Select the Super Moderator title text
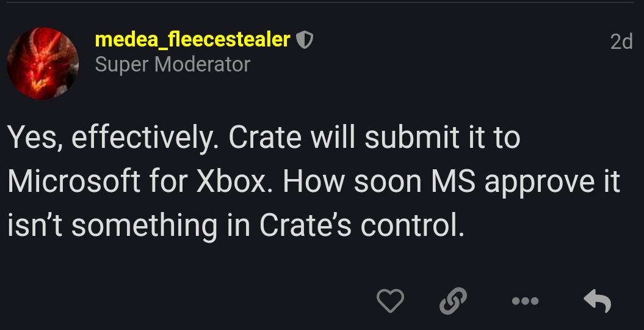Image resolution: width=644 pixels, height=330 pixels. 173,65
